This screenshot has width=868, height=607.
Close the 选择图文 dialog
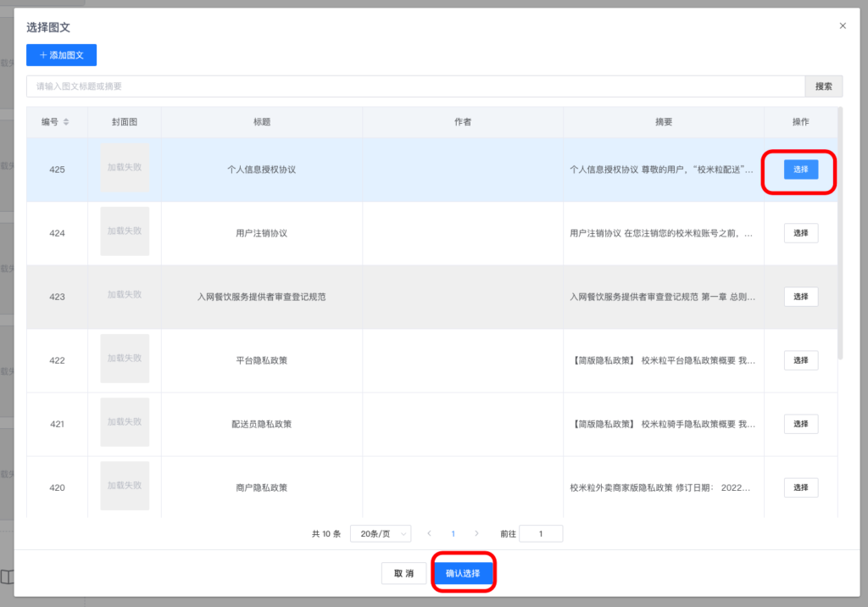(842, 25)
